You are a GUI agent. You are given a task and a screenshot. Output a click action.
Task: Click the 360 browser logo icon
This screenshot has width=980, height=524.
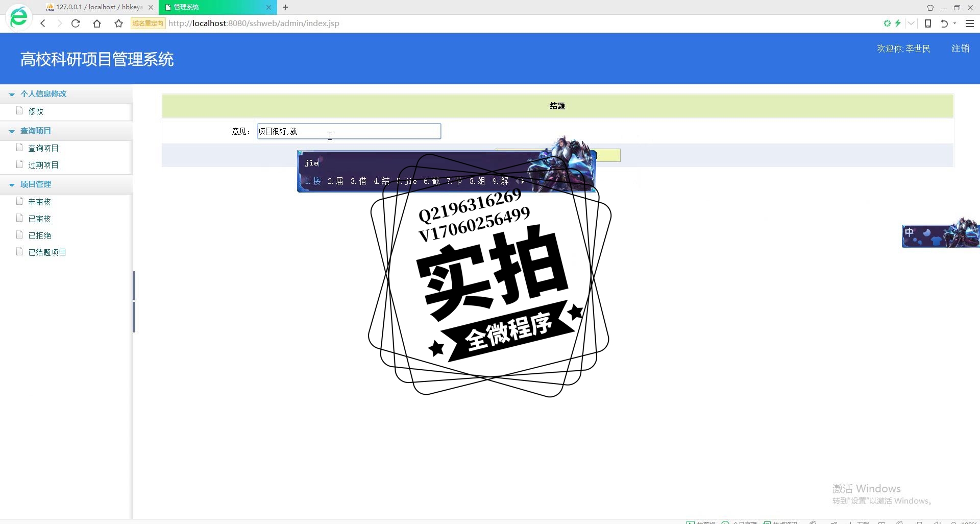19,17
